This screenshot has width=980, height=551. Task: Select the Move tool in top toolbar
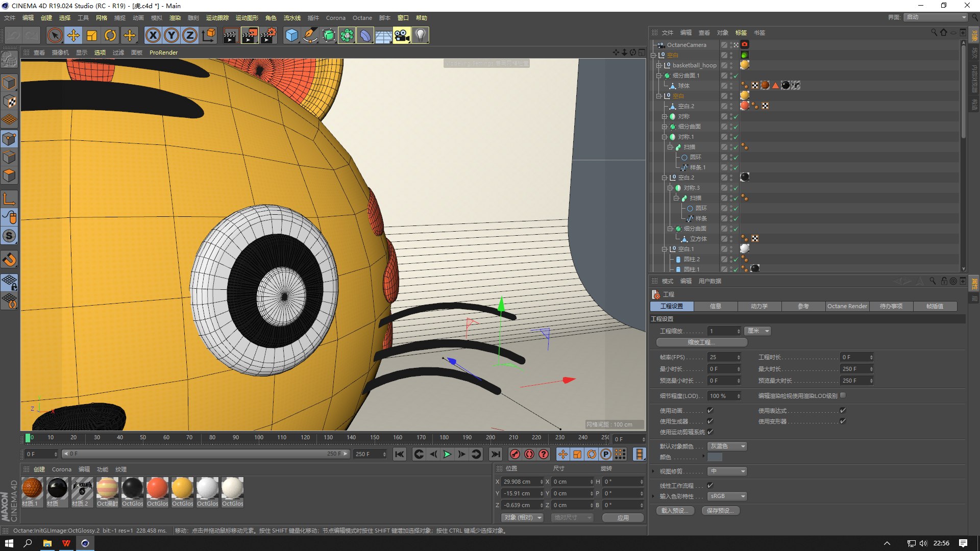pos(73,36)
